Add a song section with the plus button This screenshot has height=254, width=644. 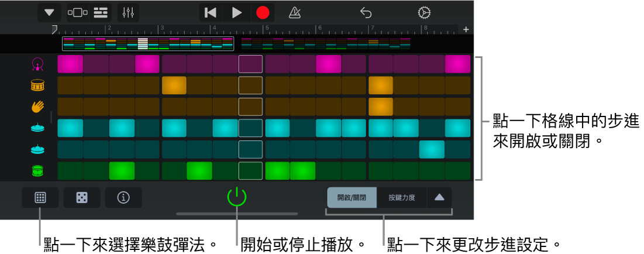click(466, 30)
